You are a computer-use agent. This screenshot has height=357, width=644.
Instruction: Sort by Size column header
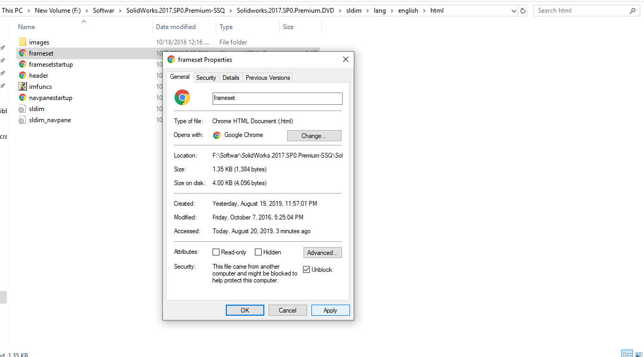click(288, 27)
